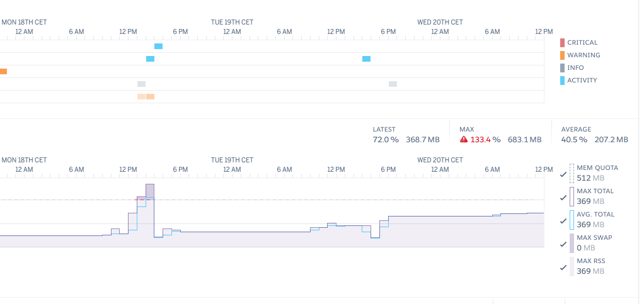Click the filled purple MAX SWAP swatch
Viewport: 644px width, 304px height.
coord(572,244)
